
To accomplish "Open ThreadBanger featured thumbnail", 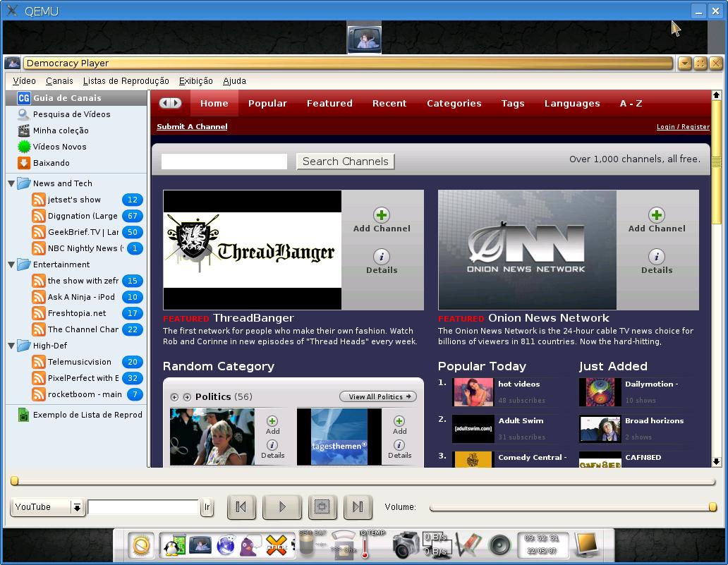I will coord(252,250).
